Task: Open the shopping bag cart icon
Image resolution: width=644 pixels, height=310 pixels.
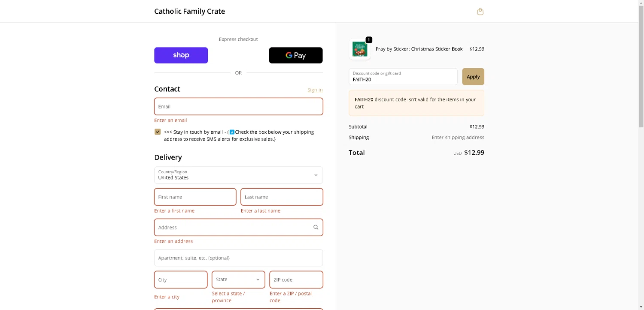Action: pyautogui.click(x=480, y=12)
